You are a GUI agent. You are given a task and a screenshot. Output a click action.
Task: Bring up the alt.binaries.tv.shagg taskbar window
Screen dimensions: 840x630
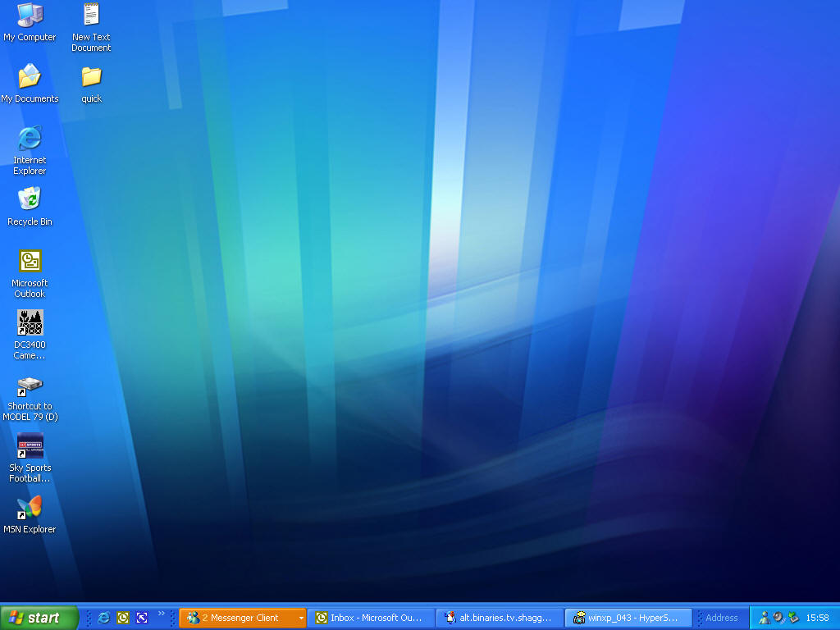pyautogui.click(x=500, y=618)
